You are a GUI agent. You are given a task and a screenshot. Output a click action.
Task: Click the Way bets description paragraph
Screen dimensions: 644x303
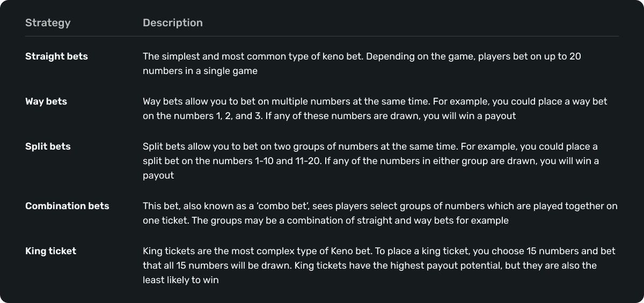tap(375, 108)
